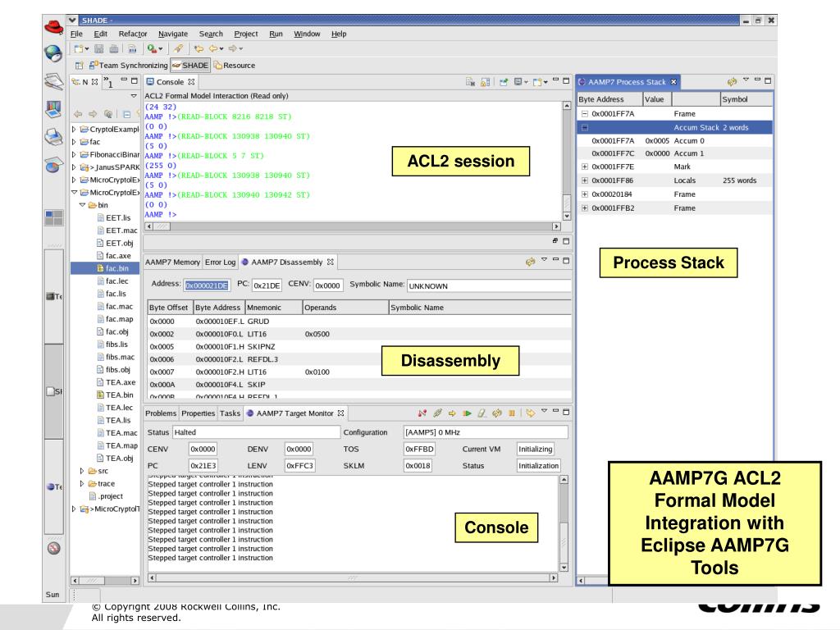The image size is (840, 630).
Task: Expand the 0x0001FF7E Mark stack entry
Action: [584, 167]
